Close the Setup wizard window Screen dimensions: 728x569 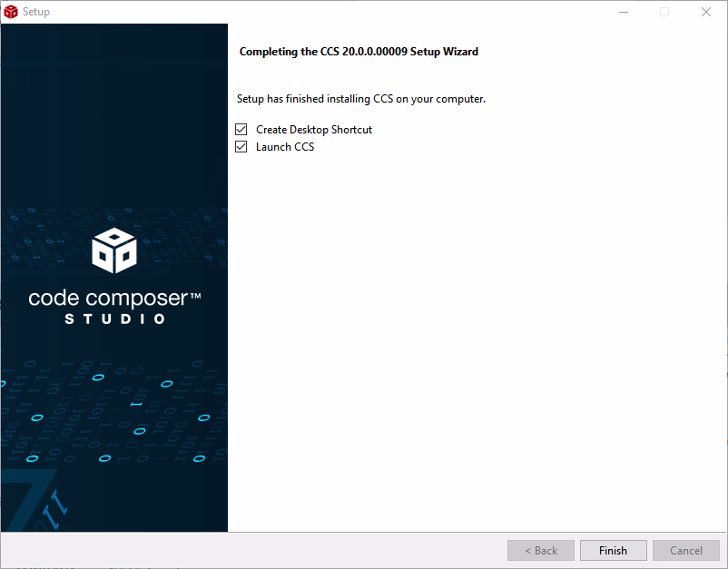(x=706, y=12)
